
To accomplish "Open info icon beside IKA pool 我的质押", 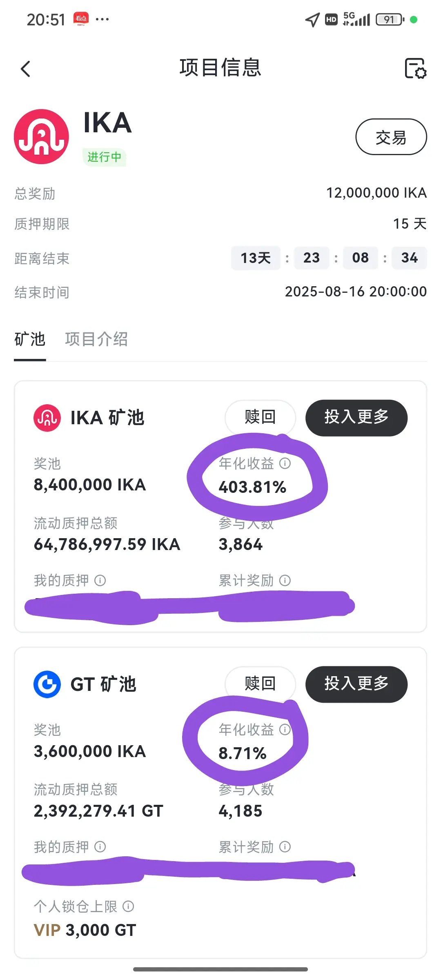I will click(100, 580).
